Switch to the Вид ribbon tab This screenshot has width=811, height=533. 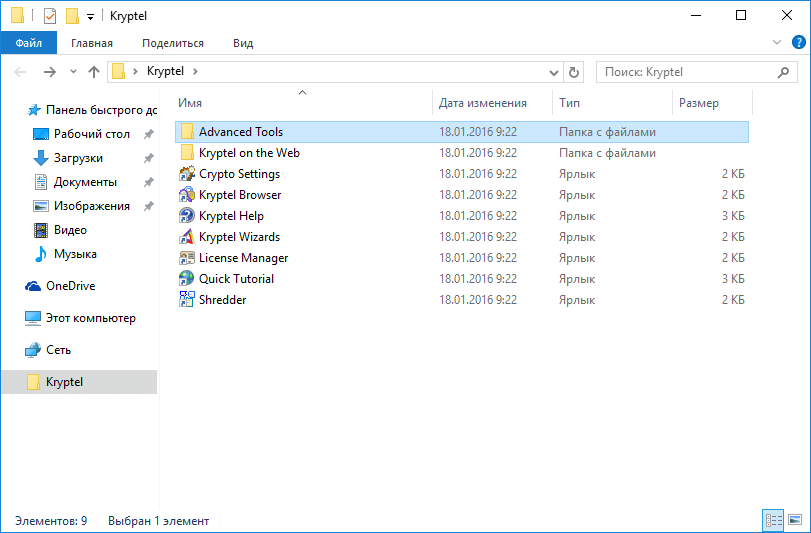tap(243, 43)
